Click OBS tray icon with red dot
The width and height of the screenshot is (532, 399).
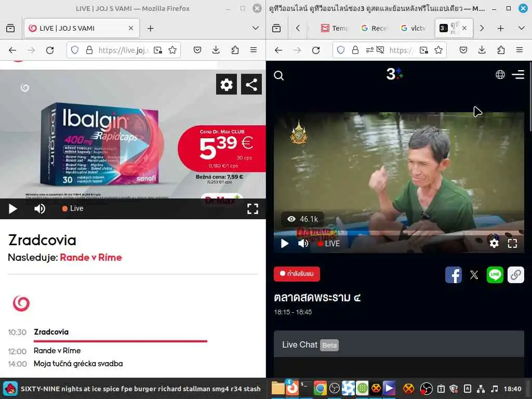pos(426,389)
